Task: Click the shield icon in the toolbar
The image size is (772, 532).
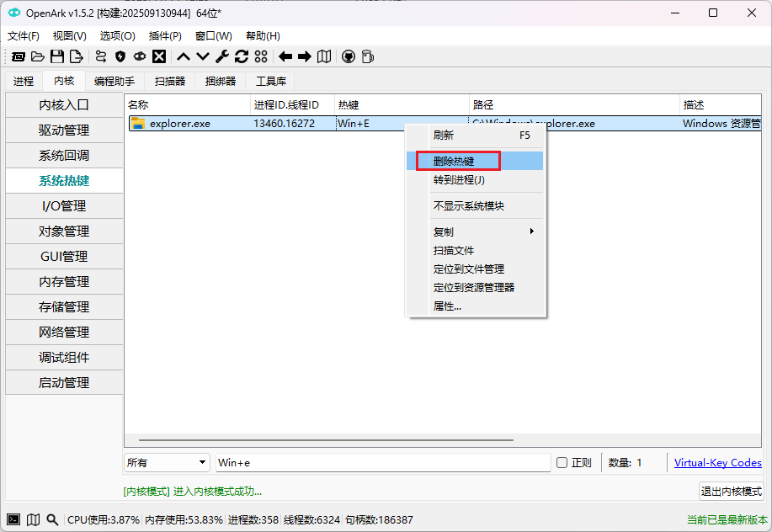Action: tap(120, 56)
